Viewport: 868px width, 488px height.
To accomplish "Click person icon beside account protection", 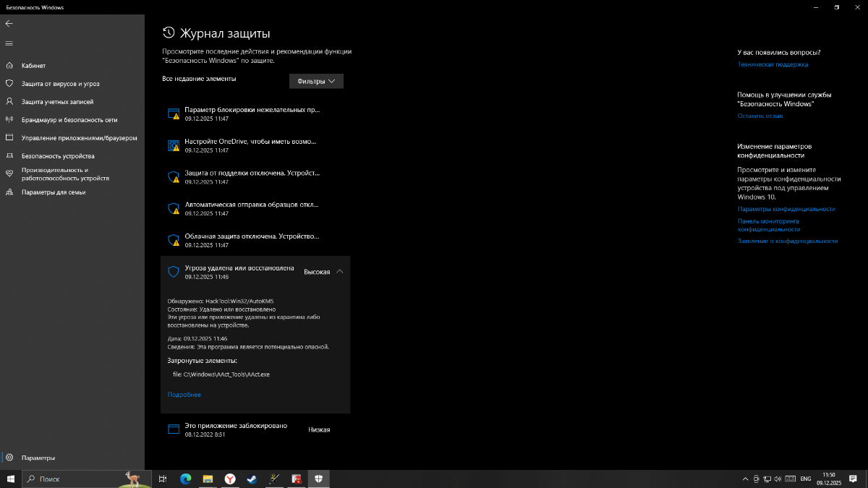I will (9, 102).
